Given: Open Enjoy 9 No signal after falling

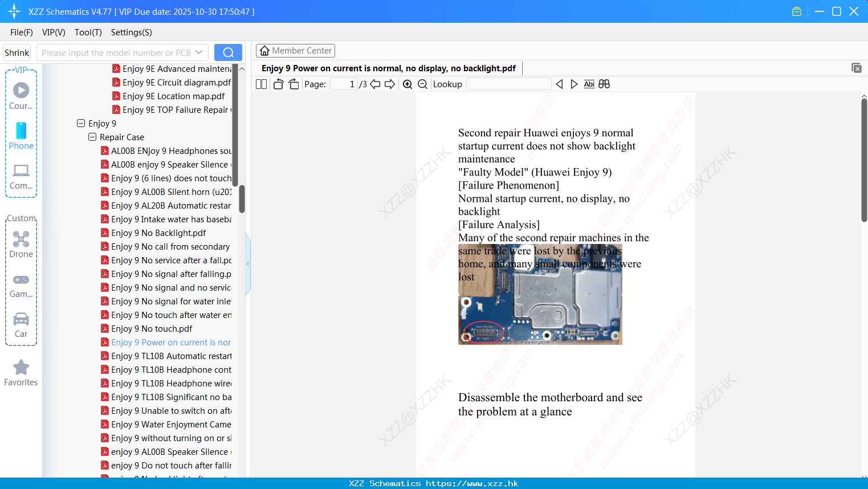Looking at the screenshot, I should 166,274.
